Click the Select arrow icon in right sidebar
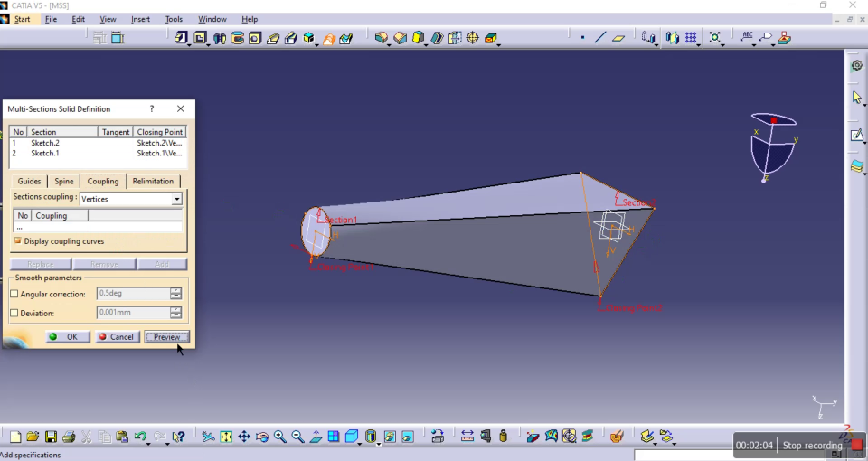Image resolution: width=868 pixels, height=461 pixels. (x=857, y=98)
